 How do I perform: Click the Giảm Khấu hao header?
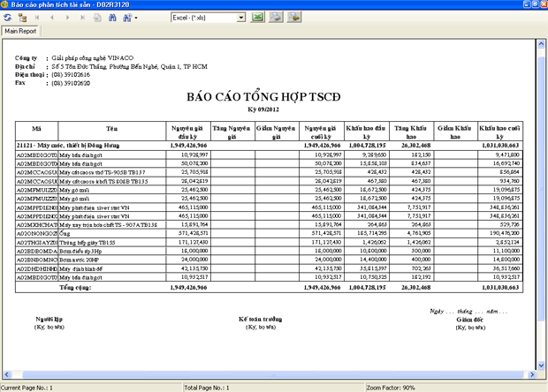coord(454,132)
